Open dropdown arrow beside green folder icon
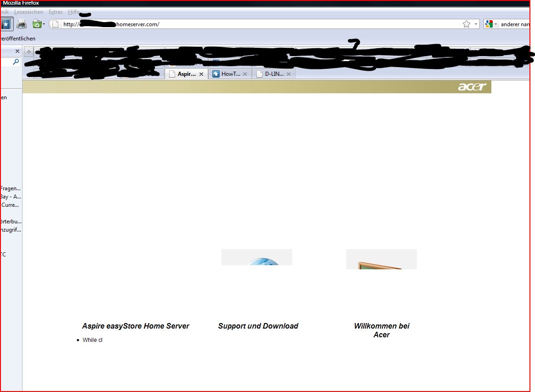Image resolution: width=535 pixels, height=392 pixels. pos(44,24)
